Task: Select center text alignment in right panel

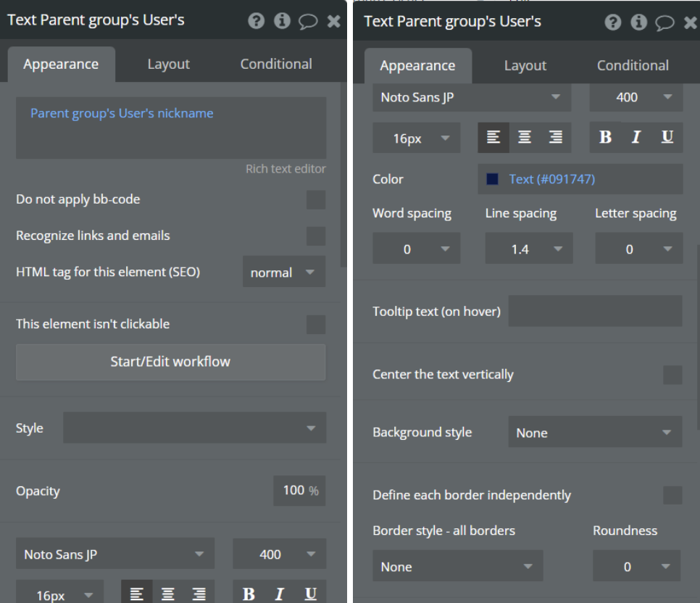Action: (x=525, y=138)
